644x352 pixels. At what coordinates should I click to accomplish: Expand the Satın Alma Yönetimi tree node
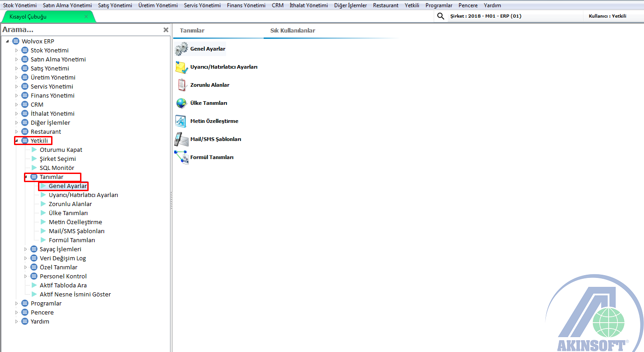tap(17, 59)
